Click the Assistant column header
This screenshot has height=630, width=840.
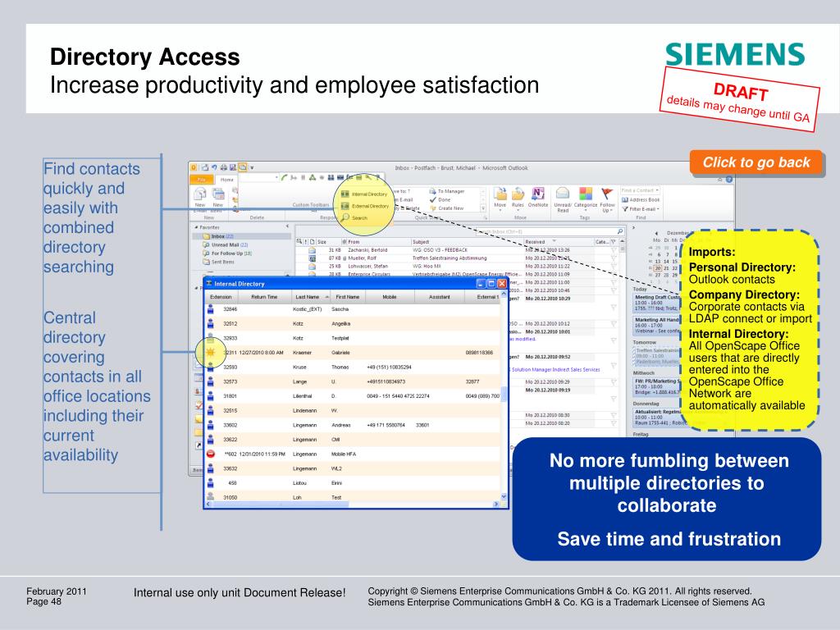(x=440, y=297)
